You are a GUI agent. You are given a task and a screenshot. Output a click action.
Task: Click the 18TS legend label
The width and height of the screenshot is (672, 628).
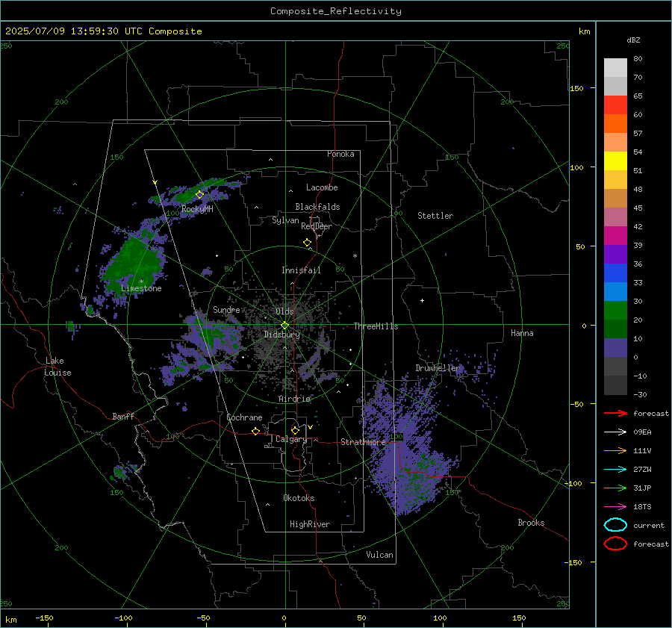(642, 507)
